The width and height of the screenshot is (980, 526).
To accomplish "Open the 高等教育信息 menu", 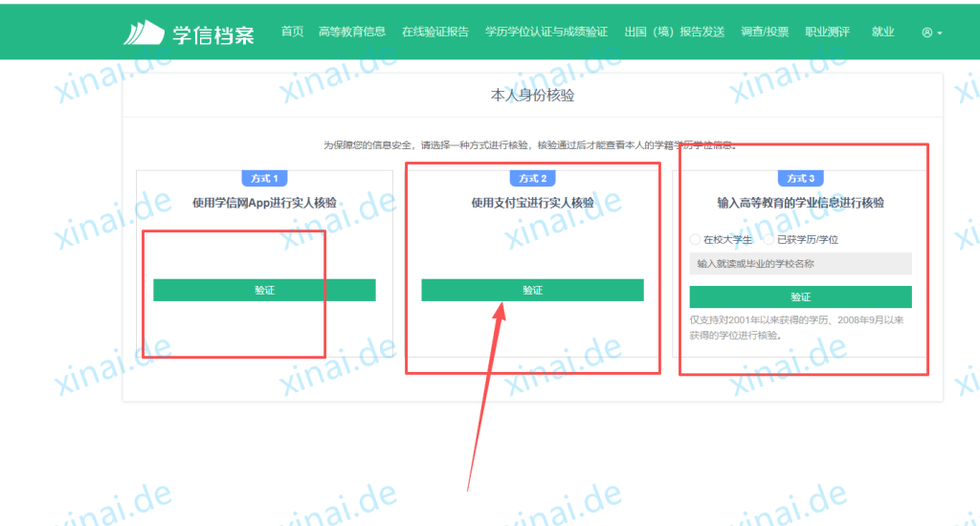I will click(352, 32).
